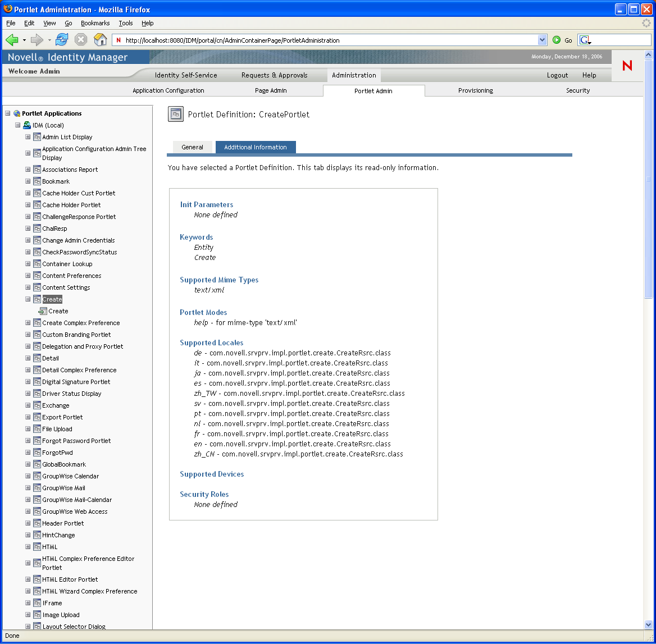Reload the page with the Refresh icon
This screenshot has width=656, height=644.
tap(62, 40)
